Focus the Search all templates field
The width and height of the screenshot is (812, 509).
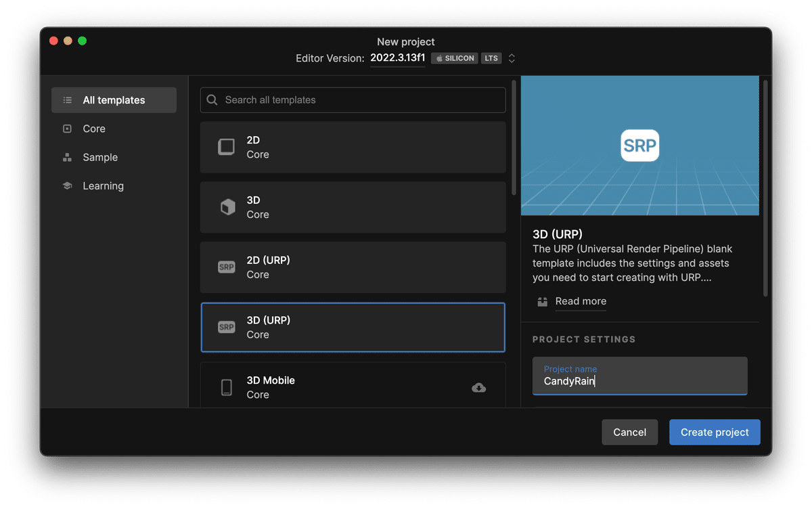(x=353, y=99)
